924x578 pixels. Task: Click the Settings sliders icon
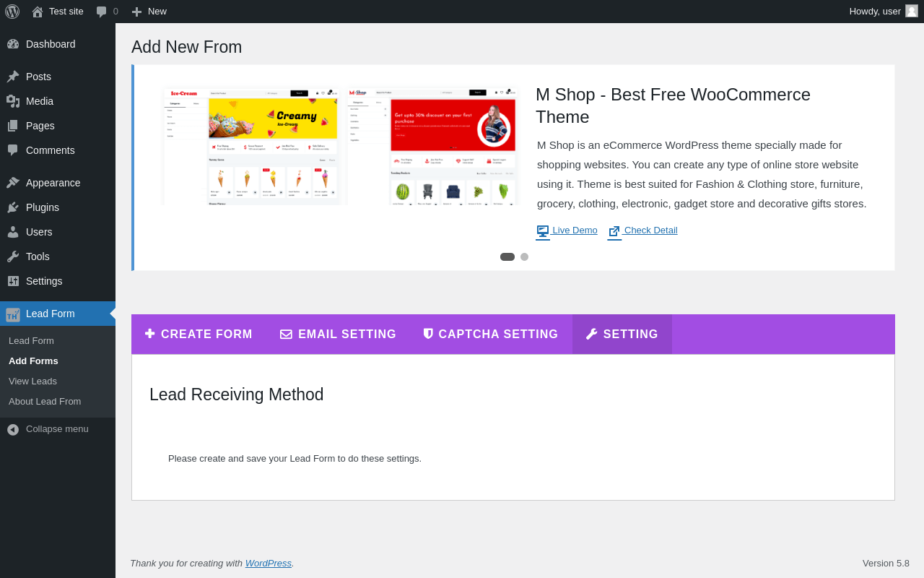[x=13, y=281]
